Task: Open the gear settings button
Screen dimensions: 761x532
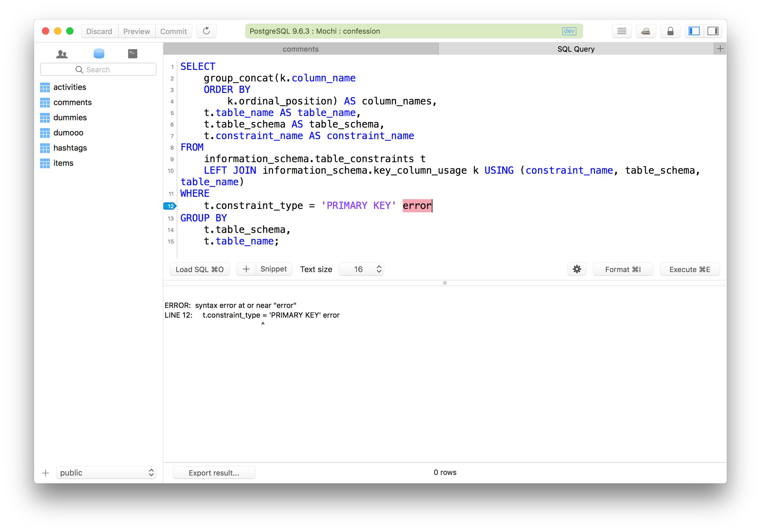Action: click(577, 269)
